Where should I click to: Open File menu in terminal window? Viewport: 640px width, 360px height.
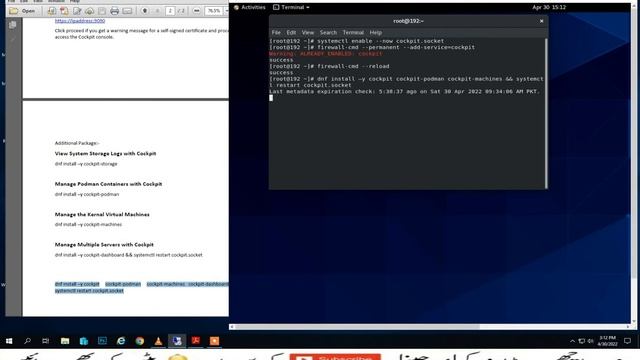point(276,33)
